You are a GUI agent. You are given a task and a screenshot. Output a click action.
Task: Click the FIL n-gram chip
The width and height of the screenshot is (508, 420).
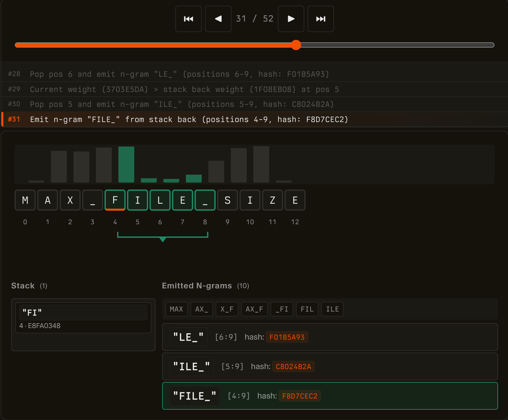307,309
